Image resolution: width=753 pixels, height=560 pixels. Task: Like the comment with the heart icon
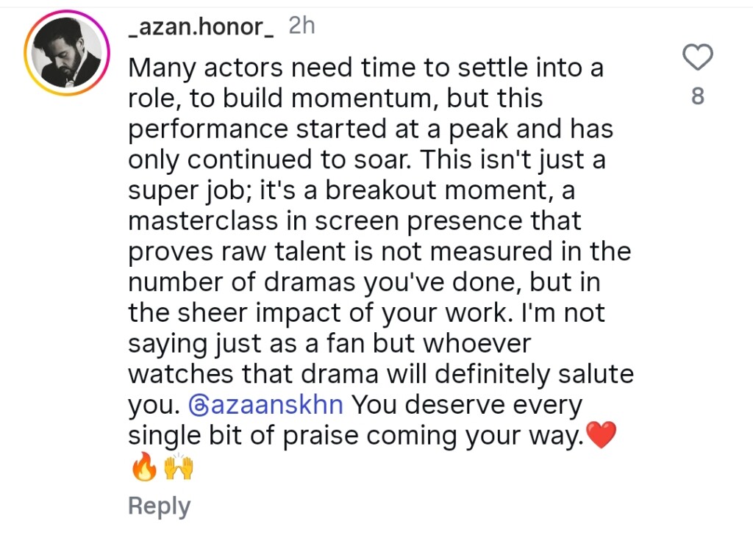tap(697, 57)
